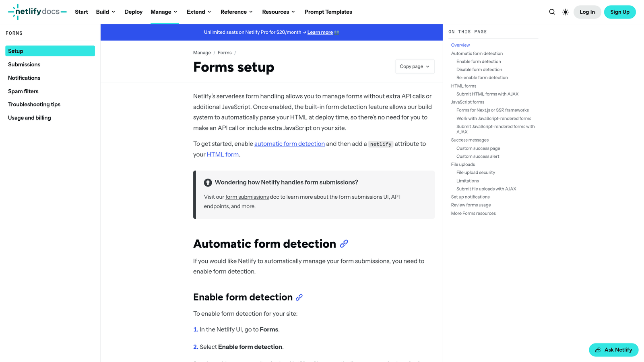
Task: Jump to Review forms usage in outline
Action: pos(471,205)
